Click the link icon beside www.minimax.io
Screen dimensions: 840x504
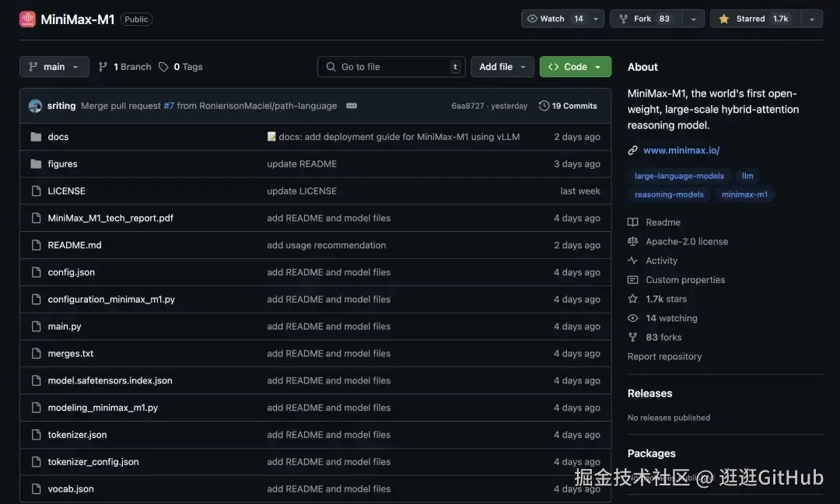tap(632, 151)
